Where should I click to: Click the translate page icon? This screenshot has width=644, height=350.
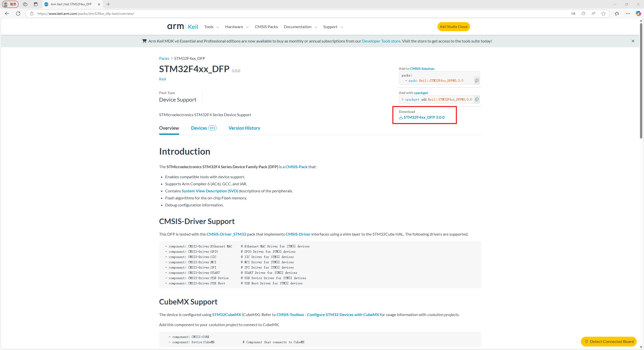pyautogui.click(x=573, y=14)
